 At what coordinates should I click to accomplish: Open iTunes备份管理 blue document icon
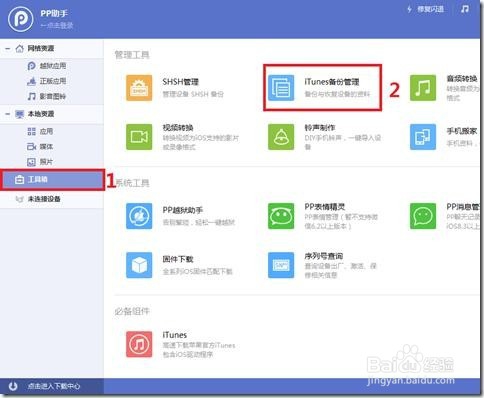click(x=281, y=88)
